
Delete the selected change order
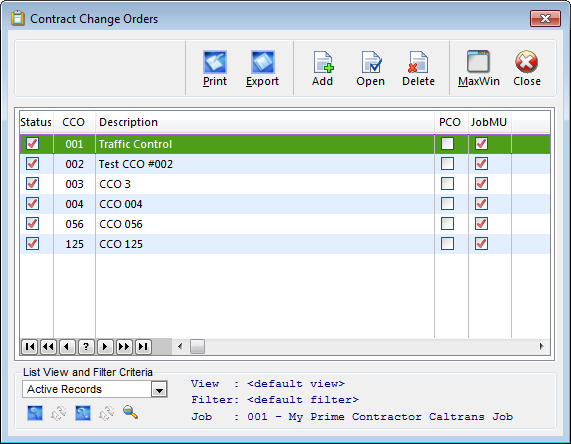(x=418, y=68)
